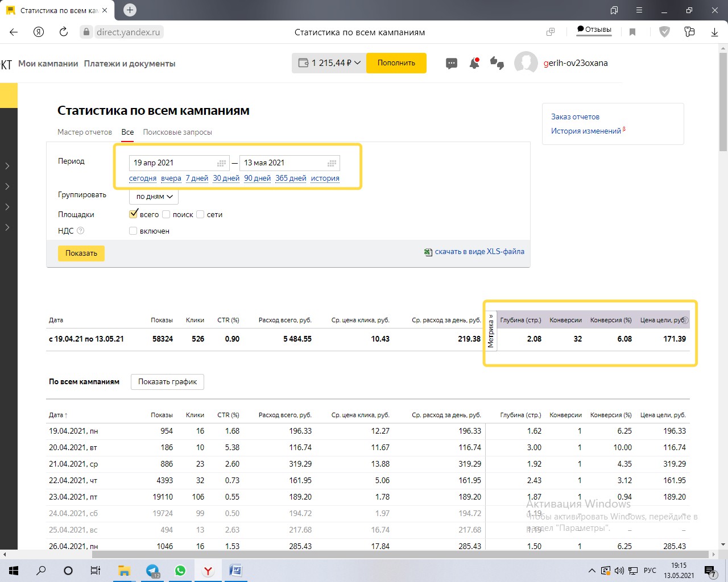Select the '30 дней' period link

tap(226, 178)
